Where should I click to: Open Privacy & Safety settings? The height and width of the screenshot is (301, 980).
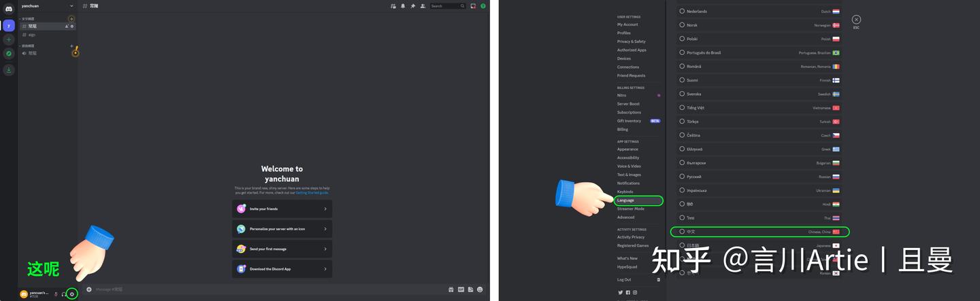coord(632,41)
